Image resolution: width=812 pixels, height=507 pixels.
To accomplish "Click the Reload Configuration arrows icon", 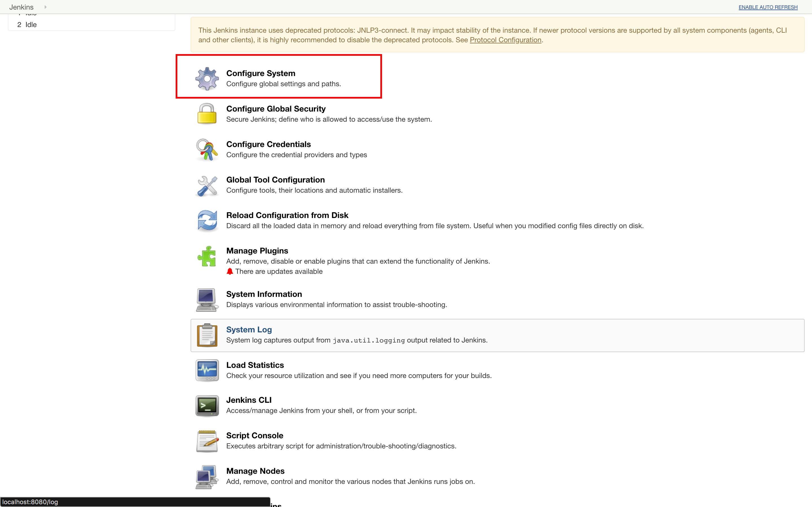I will coord(207,221).
